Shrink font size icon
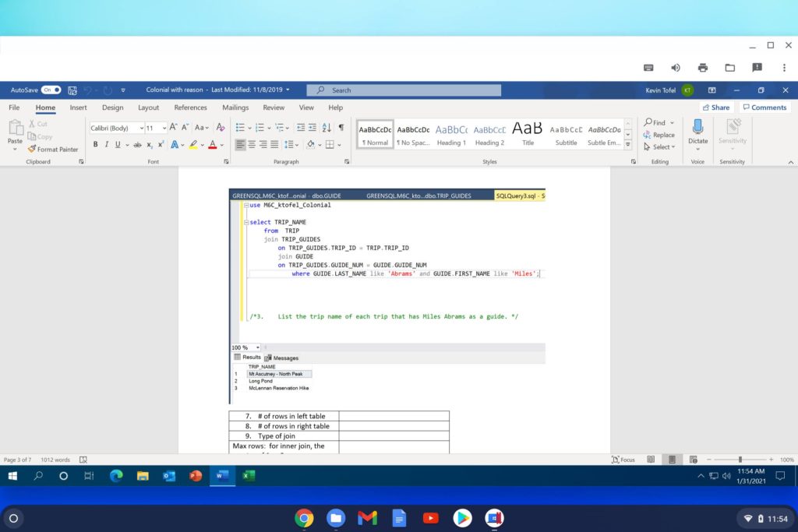Screen dimensions: 798x532 pos(185,128)
